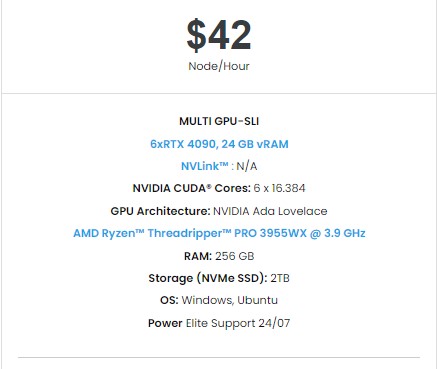Select the $42 price heading
The image size is (438, 369).
coord(219,35)
